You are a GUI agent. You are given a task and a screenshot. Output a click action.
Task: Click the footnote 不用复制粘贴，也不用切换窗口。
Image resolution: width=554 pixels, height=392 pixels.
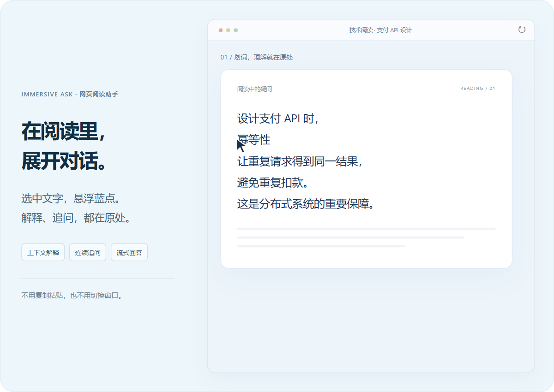[x=72, y=296]
